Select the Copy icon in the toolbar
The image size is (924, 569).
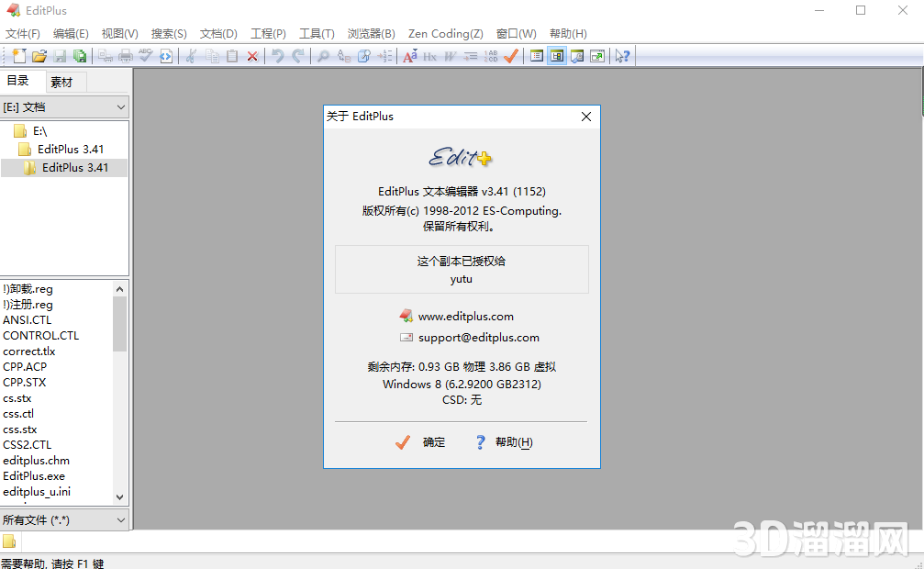pyautogui.click(x=212, y=56)
